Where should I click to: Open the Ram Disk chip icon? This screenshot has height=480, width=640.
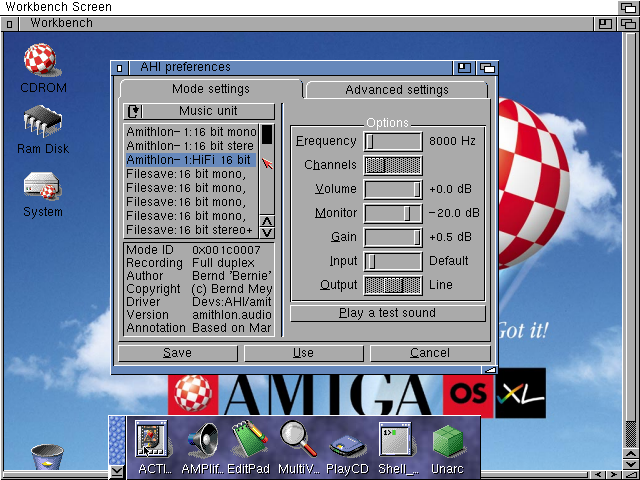tap(43, 130)
